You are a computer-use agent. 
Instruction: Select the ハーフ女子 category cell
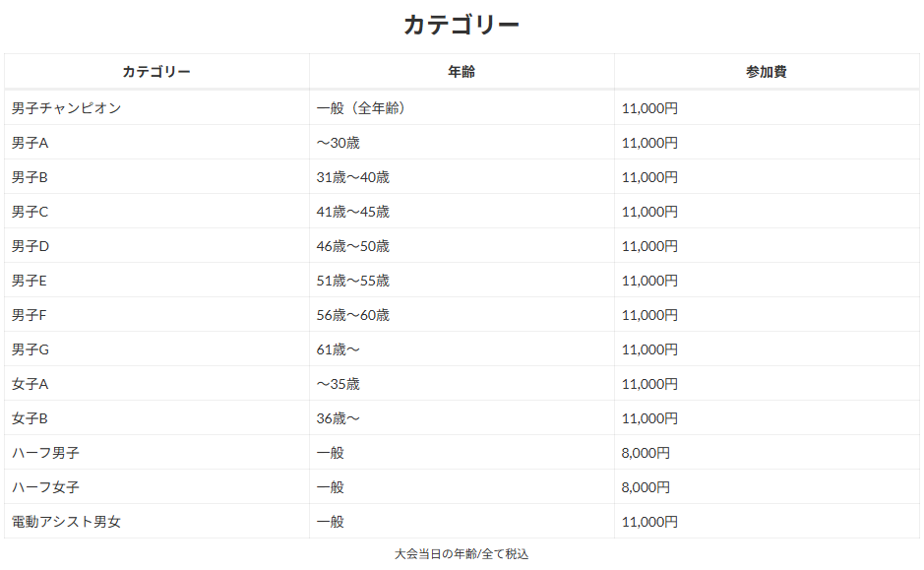coord(45,487)
